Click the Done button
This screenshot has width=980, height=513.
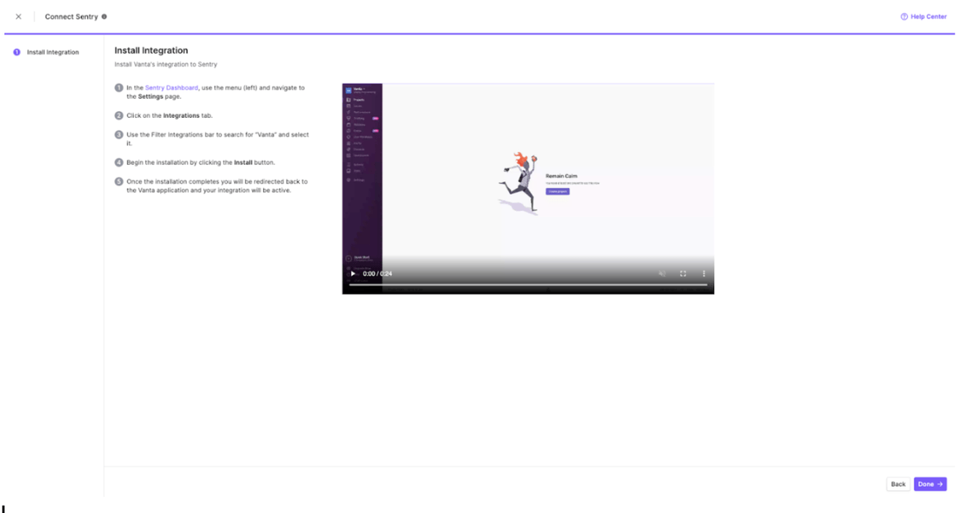coord(929,484)
